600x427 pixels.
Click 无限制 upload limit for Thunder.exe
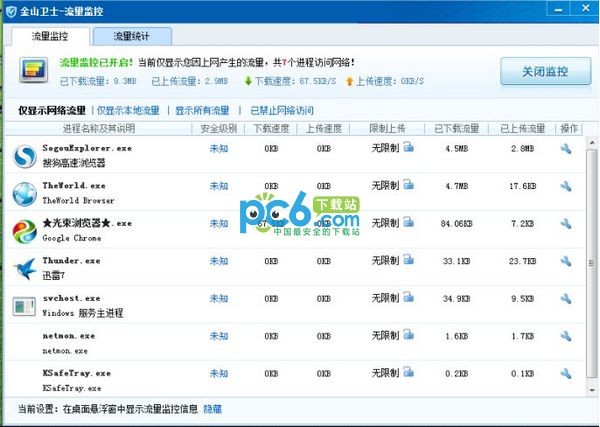(385, 261)
